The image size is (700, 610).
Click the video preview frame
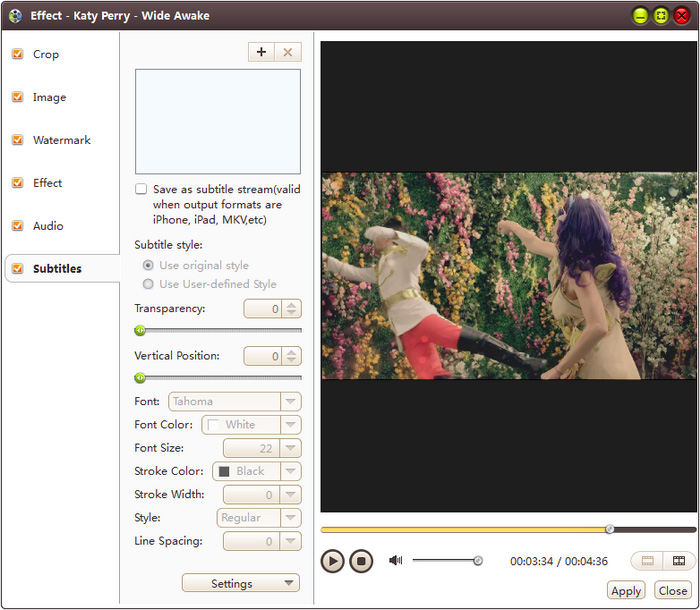[x=508, y=276]
